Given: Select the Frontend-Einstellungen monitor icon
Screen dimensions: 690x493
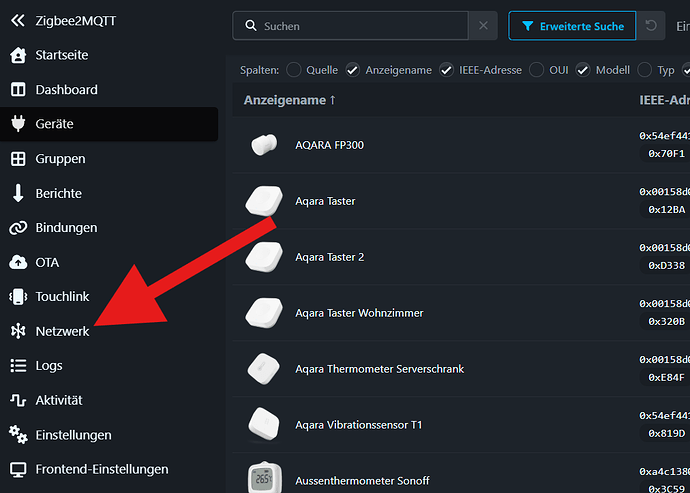Looking at the screenshot, I should coord(18,470).
